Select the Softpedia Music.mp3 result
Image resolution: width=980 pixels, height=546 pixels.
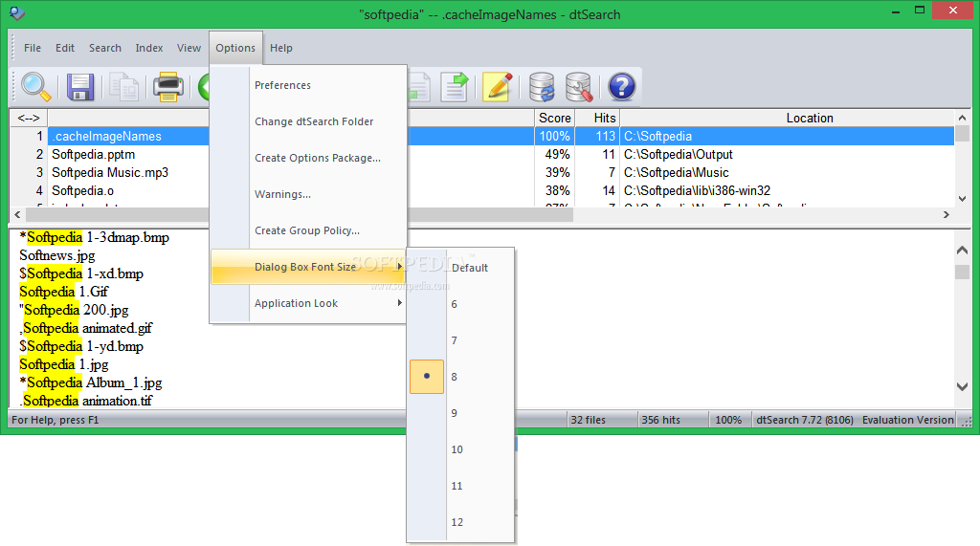[110, 172]
